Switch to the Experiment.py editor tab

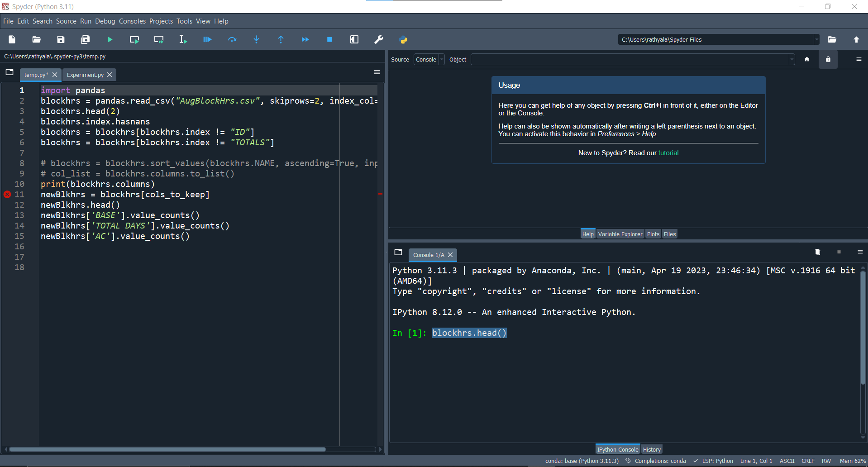pos(85,75)
